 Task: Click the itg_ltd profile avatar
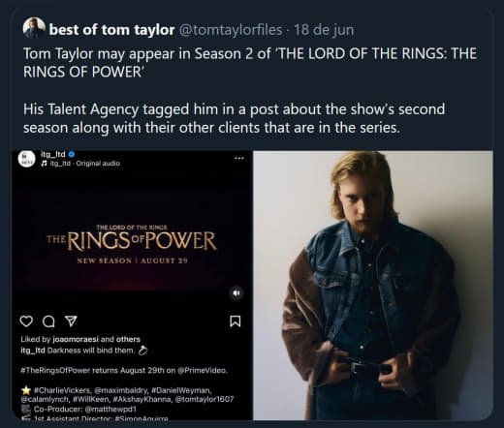(x=27, y=159)
